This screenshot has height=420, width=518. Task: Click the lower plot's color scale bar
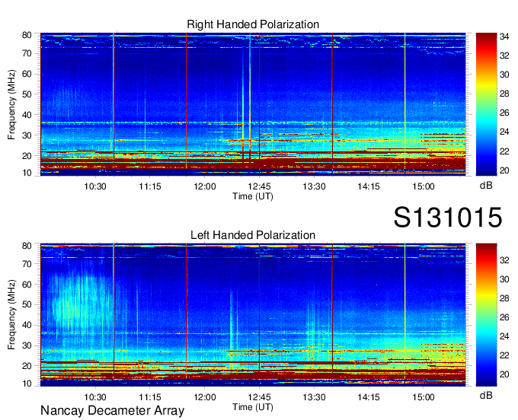click(486, 315)
